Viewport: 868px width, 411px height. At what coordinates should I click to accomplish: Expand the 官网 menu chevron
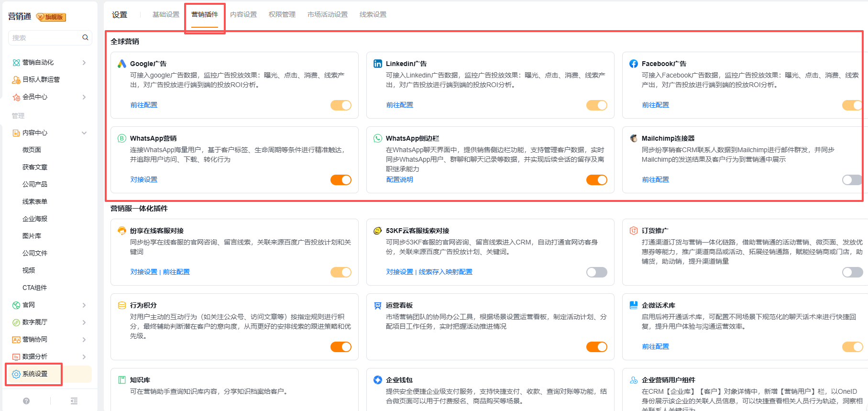coord(84,305)
